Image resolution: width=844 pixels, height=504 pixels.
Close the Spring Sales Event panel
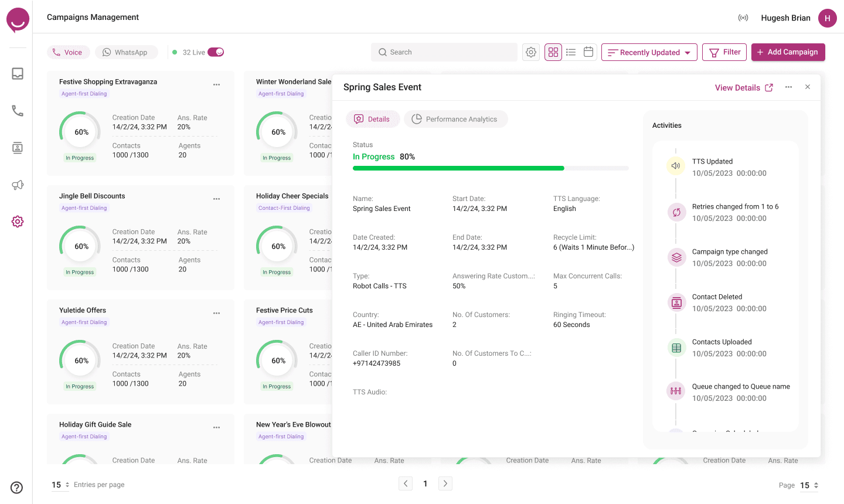(808, 87)
